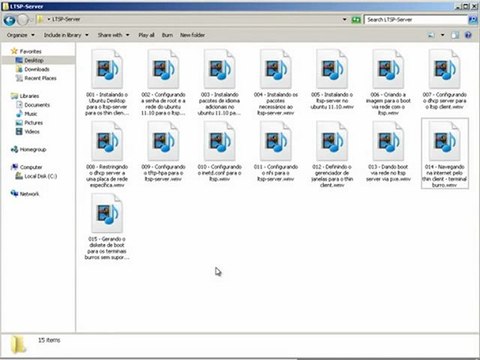
Task: Select video file 013 - Dando boot via rede
Action: pyautogui.click(x=388, y=151)
